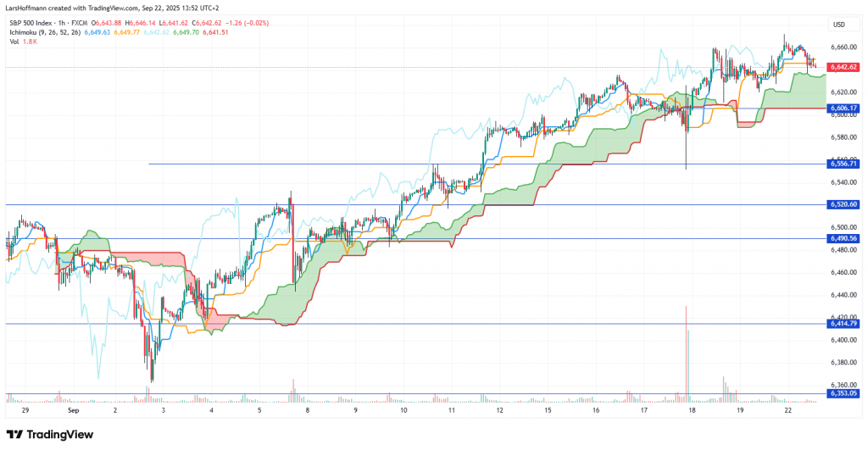Select the 6,520.60 horizontal line label
The height and width of the screenshot is (451, 868).
point(844,204)
